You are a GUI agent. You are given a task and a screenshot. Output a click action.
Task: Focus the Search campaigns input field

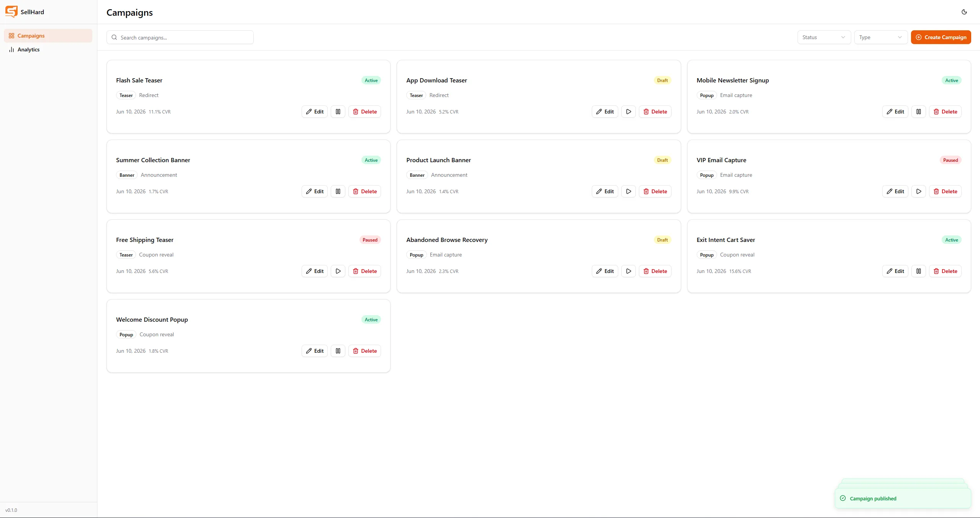(x=180, y=37)
